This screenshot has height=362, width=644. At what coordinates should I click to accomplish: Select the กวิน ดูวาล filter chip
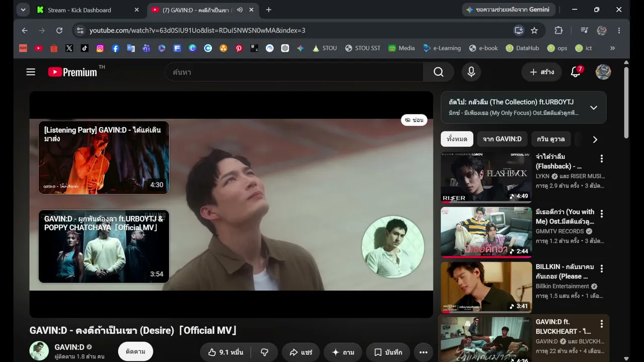(551, 139)
